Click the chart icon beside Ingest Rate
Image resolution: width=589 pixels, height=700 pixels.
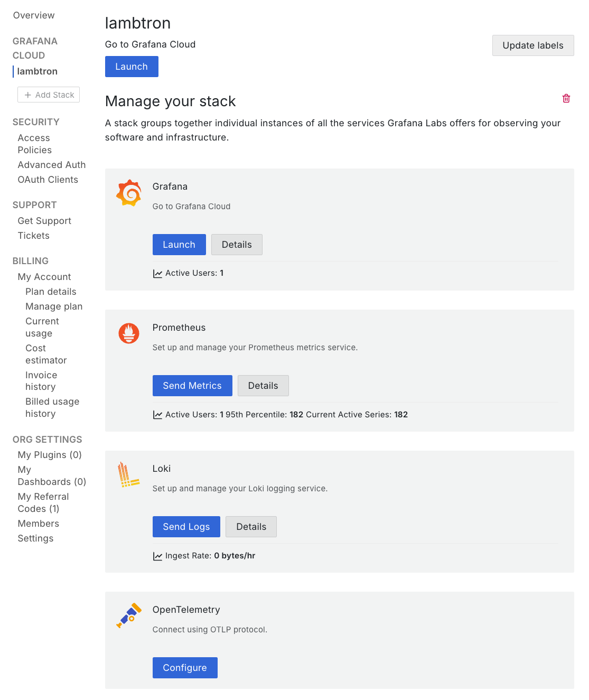pyautogui.click(x=157, y=556)
